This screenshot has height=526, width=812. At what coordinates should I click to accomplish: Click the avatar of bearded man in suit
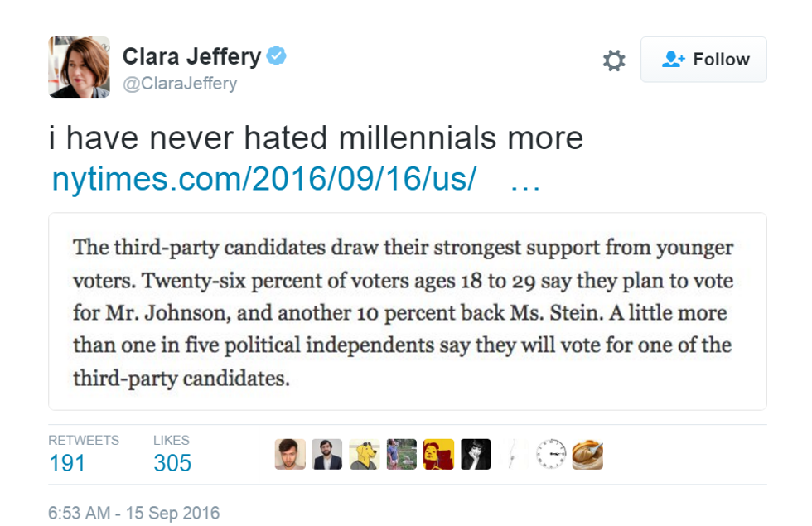(327, 454)
